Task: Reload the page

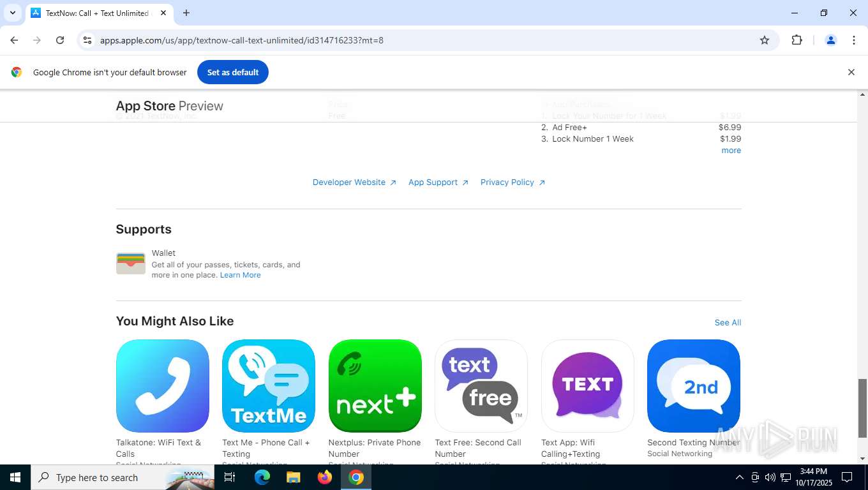Action: pyautogui.click(x=60, y=40)
